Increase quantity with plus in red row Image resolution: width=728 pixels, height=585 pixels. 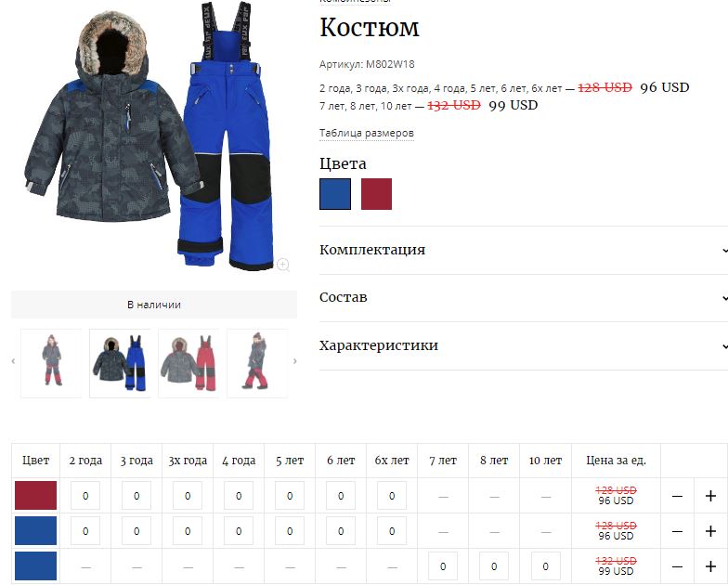[710, 496]
